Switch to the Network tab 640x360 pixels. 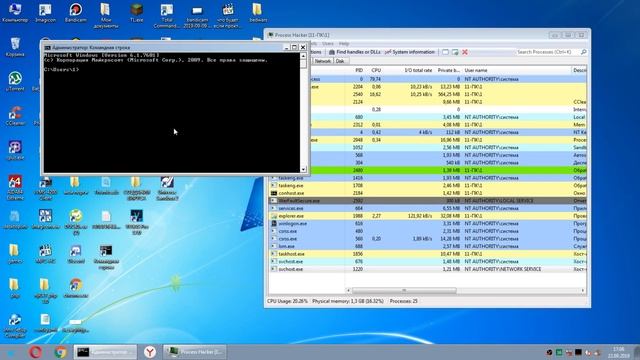pyautogui.click(x=322, y=61)
